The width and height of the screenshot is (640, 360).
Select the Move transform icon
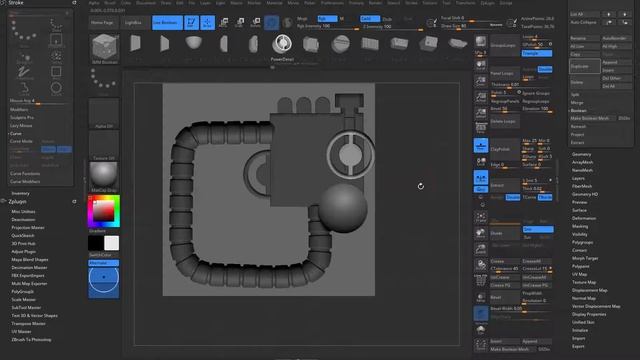tap(223, 22)
